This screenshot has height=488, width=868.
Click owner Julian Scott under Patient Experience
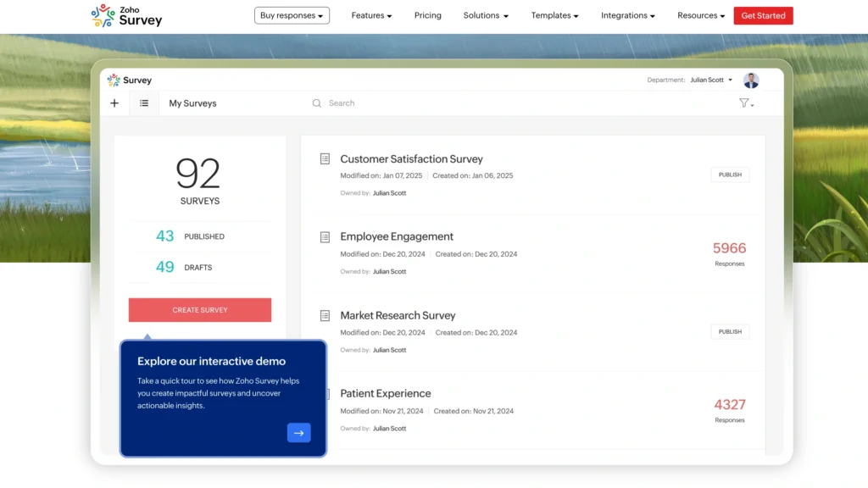389,429
